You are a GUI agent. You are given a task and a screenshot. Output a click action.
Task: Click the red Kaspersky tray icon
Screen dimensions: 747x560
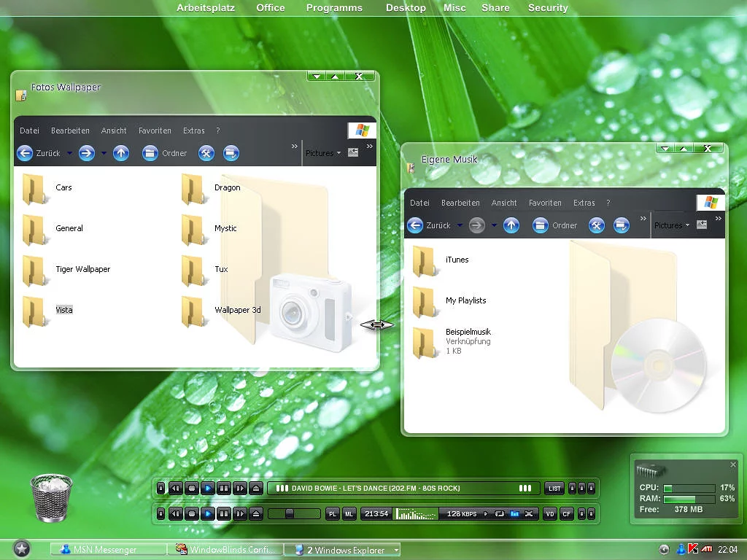click(694, 549)
